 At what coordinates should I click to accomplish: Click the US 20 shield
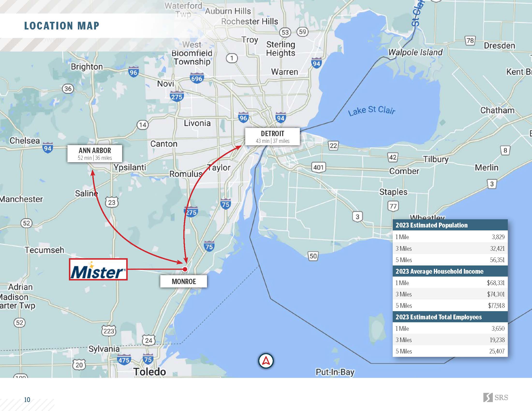pos(79,365)
